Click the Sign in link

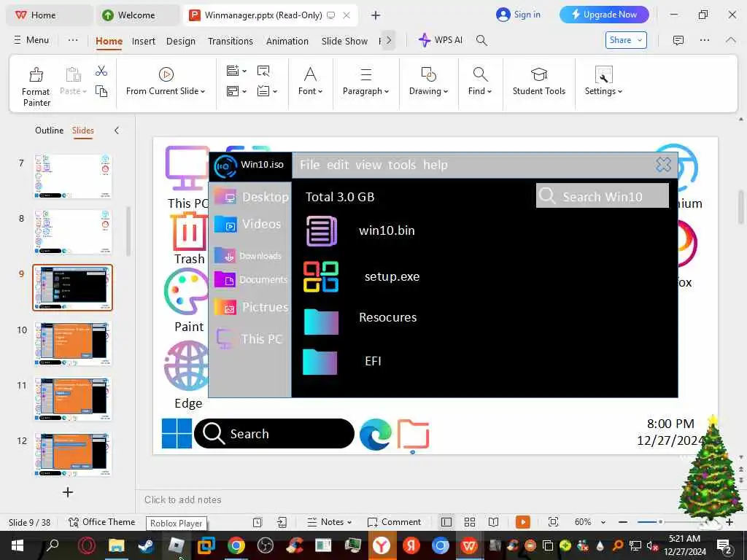[519, 15]
